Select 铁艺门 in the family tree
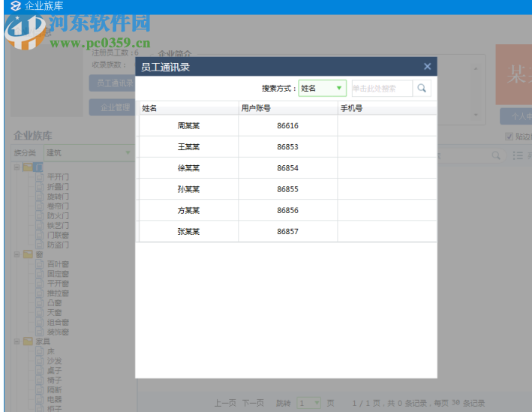Image resolution: width=532 pixels, height=412 pixels. [x=58, y=225]
